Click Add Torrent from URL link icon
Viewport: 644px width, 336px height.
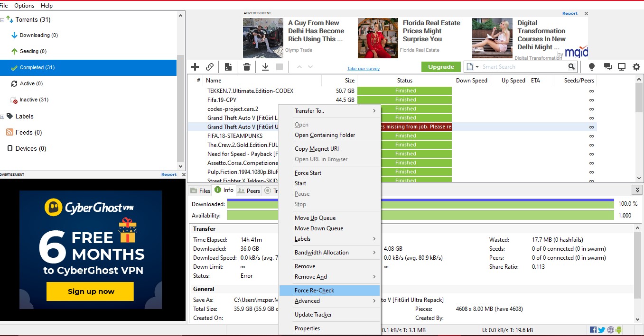click(210, 67)
